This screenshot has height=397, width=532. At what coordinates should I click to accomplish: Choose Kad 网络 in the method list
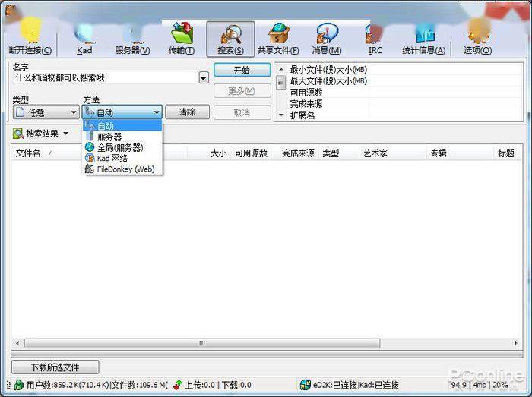pyautogui.click(x=122, y=158)
